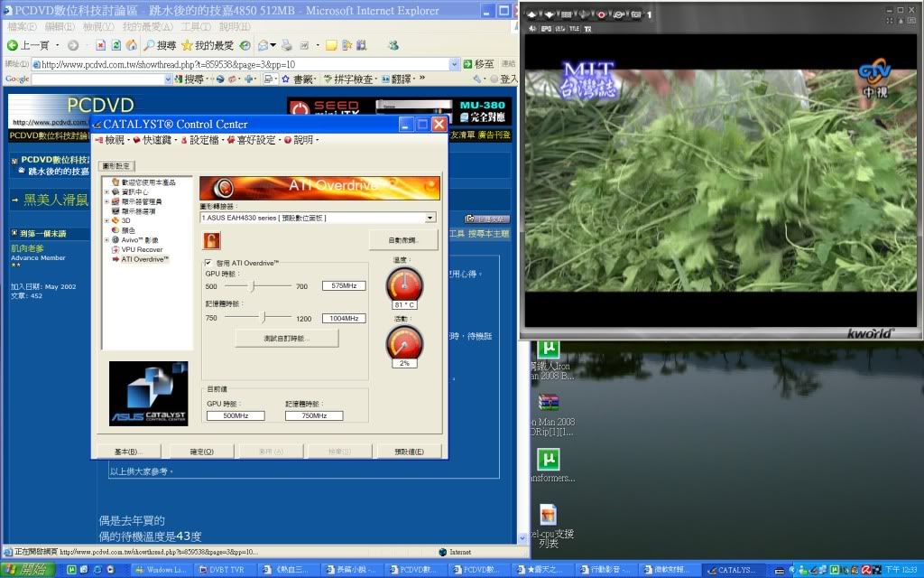Image resolution: width=924 pixels, height=578 pixels.
Task: Open the 設定檔 menu in Catalyst
Action: click(200, 140)
